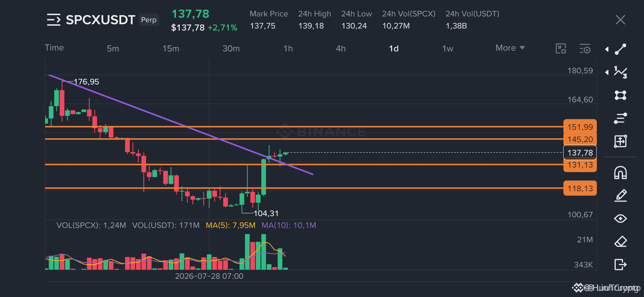Click the MA(5): 7,95M volume indicator label

tap(231, 225)
